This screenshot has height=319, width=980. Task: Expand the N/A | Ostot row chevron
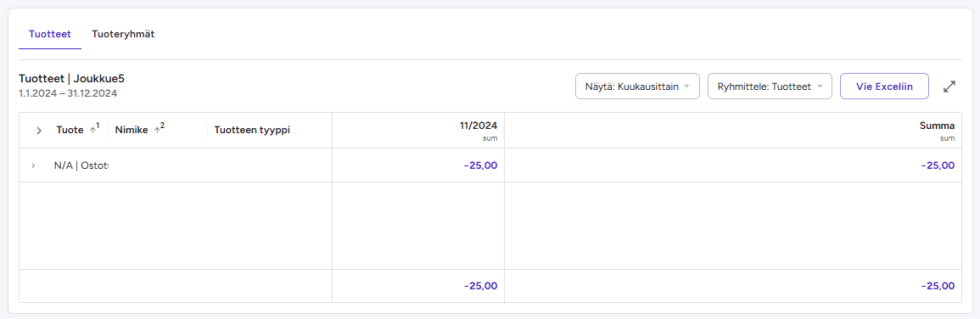33,165
